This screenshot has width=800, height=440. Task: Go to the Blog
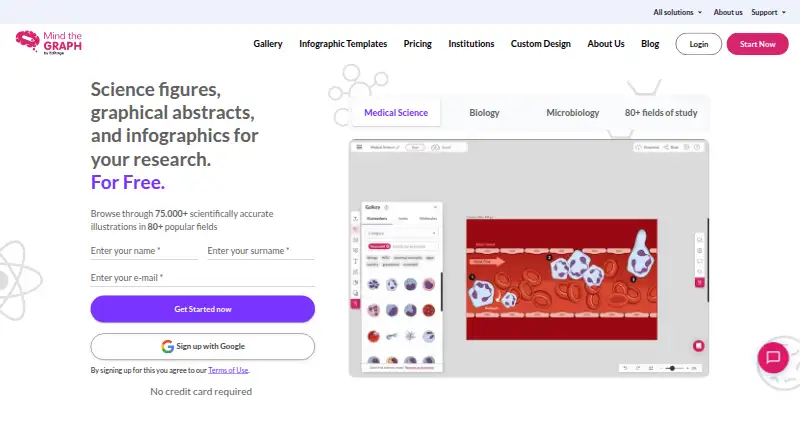point(650,44)
